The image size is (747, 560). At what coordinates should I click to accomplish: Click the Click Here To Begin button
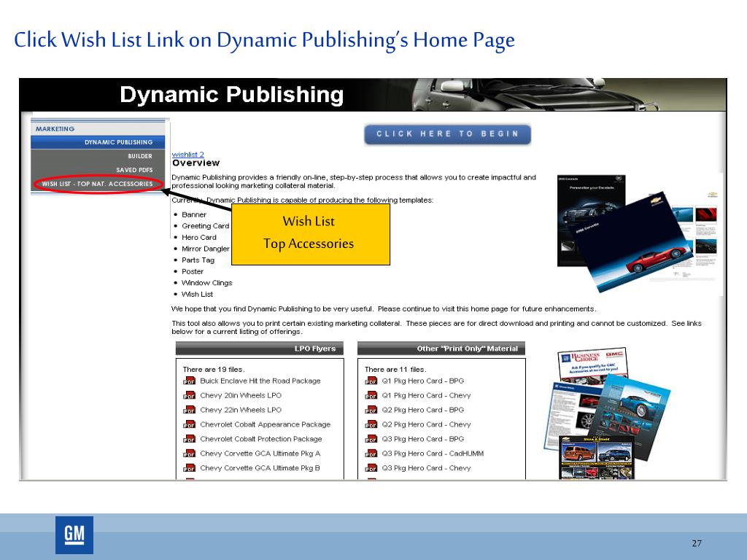point(447,134)
